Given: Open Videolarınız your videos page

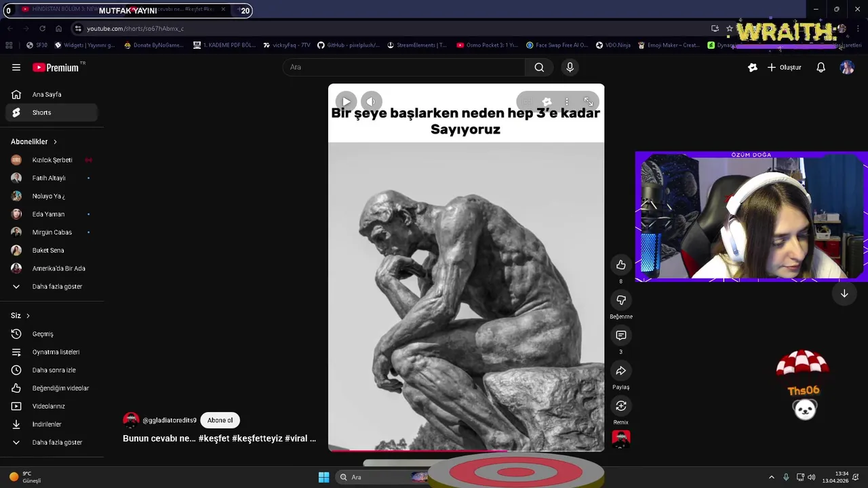Looking at the screenshot, I should pyautogui.click(x=52, y=406).
